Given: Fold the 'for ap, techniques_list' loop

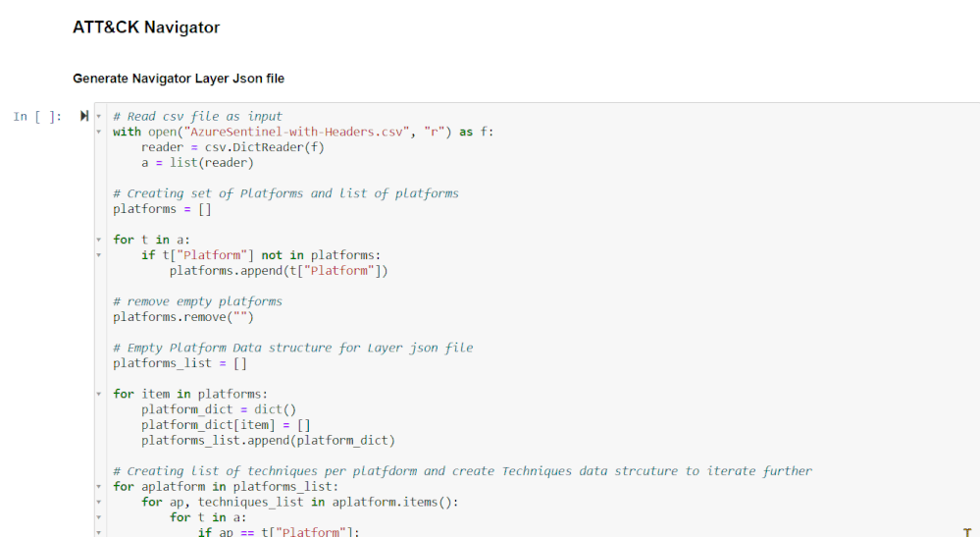Looking at the screenshot, I should [99, 502].
